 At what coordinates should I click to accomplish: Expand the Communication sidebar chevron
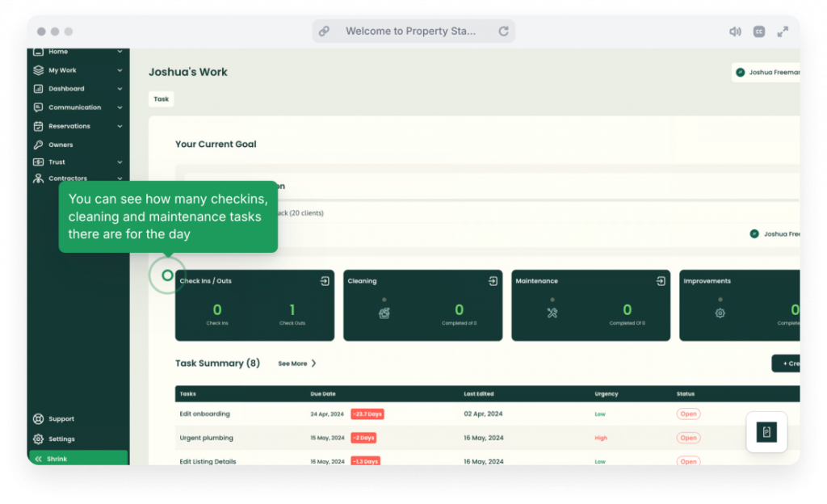(x=120, y=107)
